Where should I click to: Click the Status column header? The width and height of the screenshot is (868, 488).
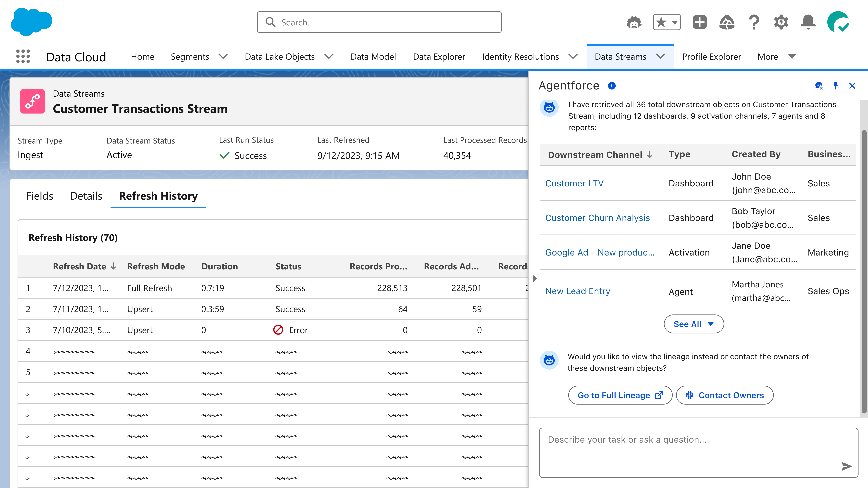tap(288, 266)
